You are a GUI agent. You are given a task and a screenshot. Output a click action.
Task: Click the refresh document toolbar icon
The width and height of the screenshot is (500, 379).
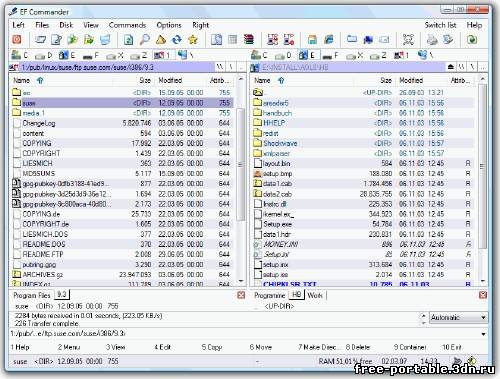click(x=128, y=40)
